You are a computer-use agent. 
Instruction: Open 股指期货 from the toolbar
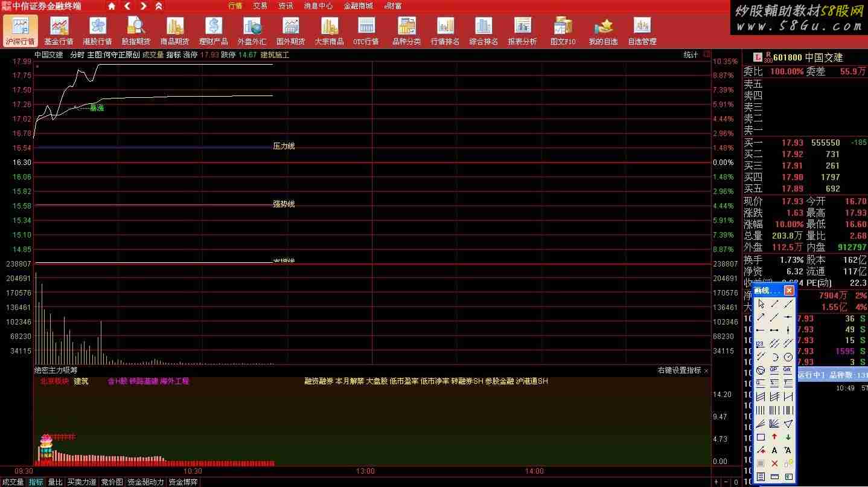pyautogui.click(x=136, y=31)
